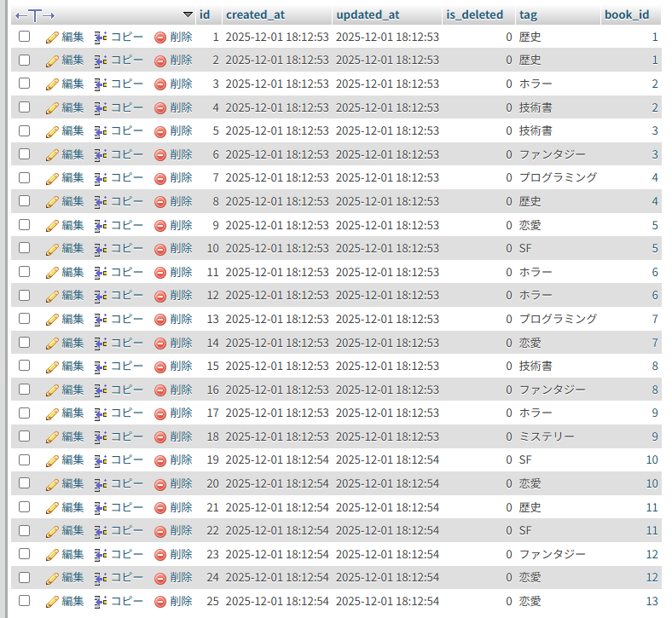
Task: Click the red delete icon for row id 10
Action: pos(159,249)
